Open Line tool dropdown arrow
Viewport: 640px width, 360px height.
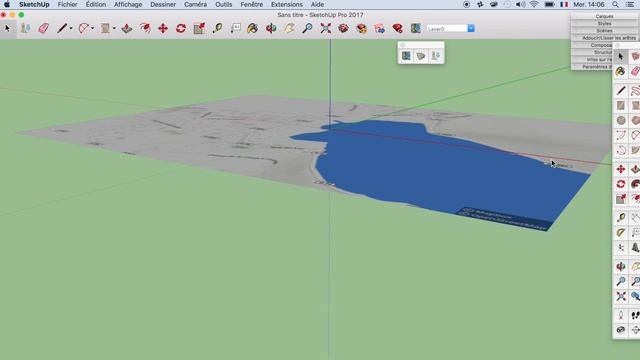(71, 28)
